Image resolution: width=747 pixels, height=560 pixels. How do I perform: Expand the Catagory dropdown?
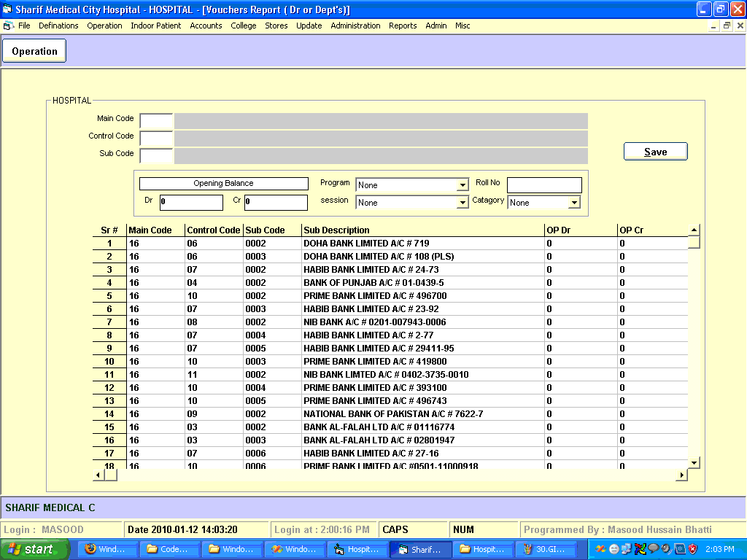coord(575,203)
